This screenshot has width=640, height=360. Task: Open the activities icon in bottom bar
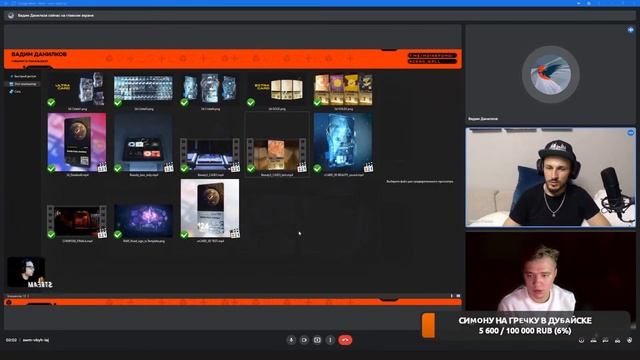click(618, 340)
